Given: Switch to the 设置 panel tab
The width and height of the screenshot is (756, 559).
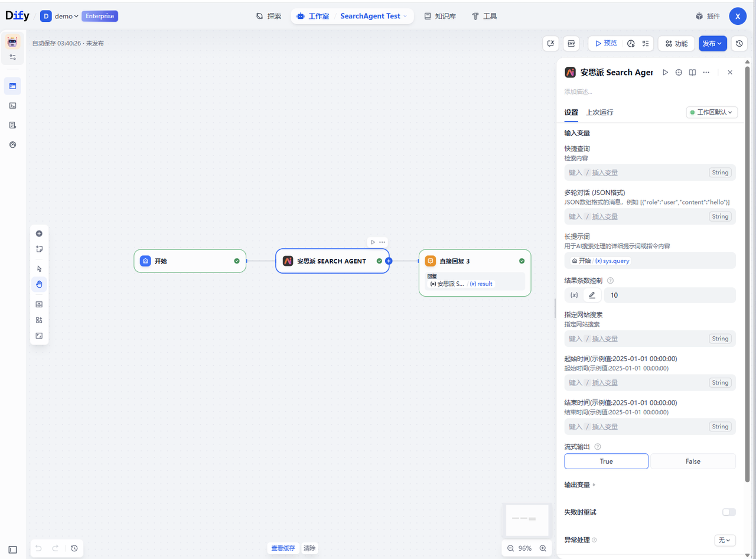Looking at the screenshot, I should 571,112.
